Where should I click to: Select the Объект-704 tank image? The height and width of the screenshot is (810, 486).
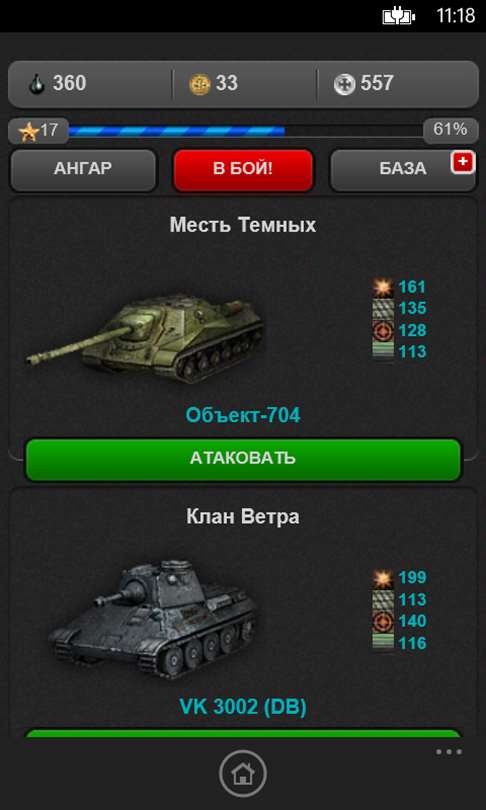pyautogui.click(x=146, y=337)
